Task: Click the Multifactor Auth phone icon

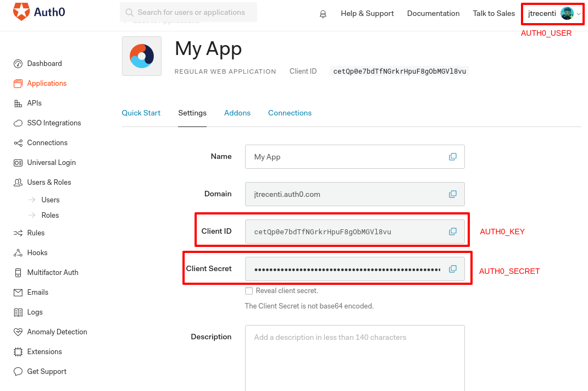Action: point(18,273)
